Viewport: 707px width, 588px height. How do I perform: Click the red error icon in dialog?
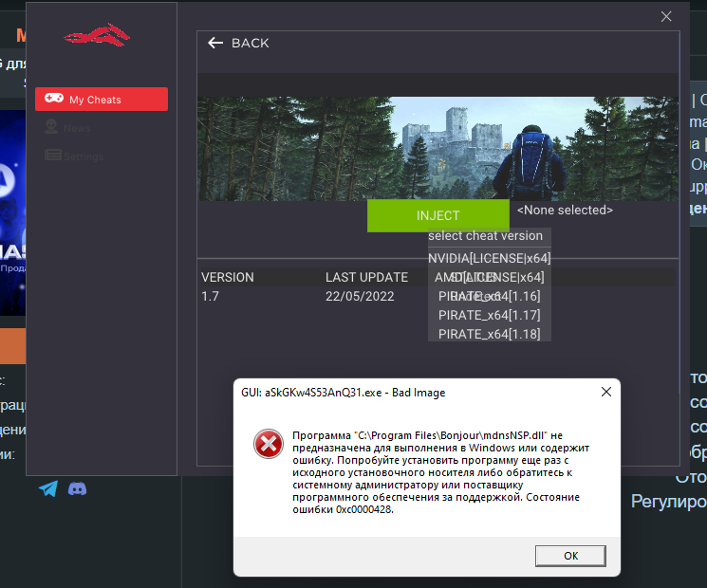pos(269,444)
